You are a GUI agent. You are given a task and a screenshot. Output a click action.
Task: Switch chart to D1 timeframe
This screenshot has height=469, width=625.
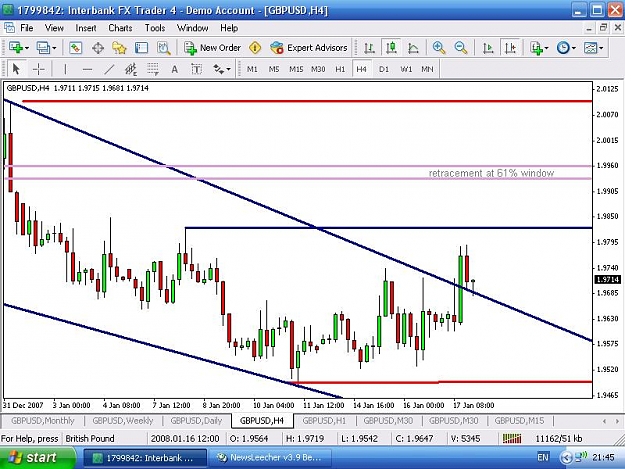point(384,69)
